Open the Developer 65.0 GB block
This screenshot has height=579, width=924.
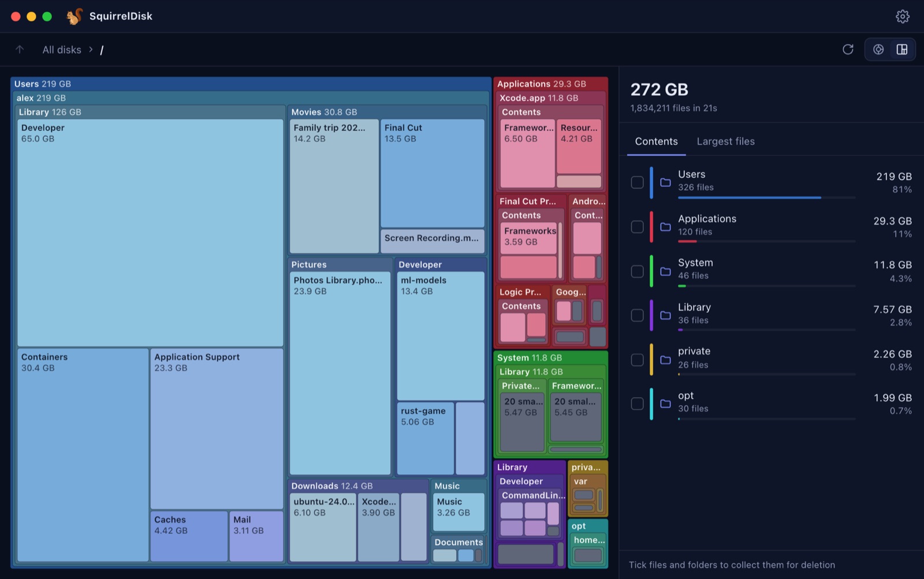pos(150,233)
